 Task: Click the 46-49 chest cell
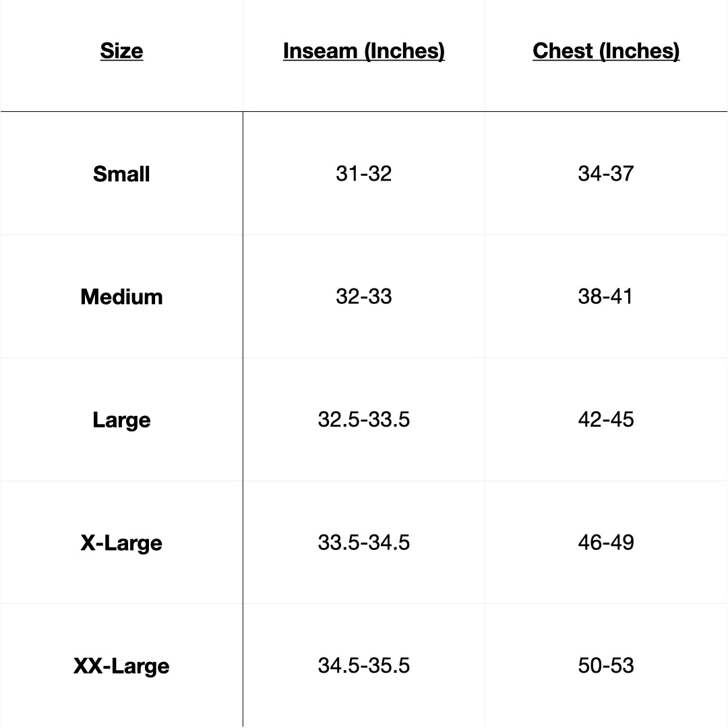click(x=606, y=543)
